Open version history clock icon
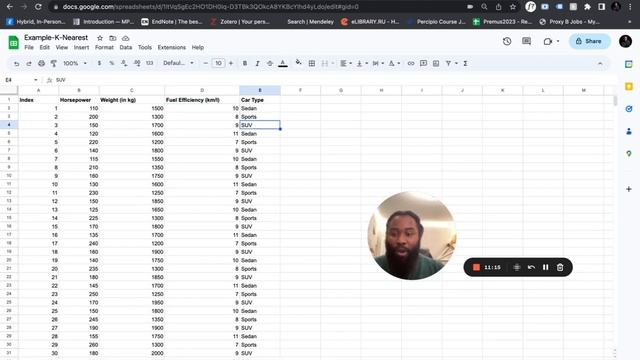Screen dimensions: 640x360 point(507,41)
